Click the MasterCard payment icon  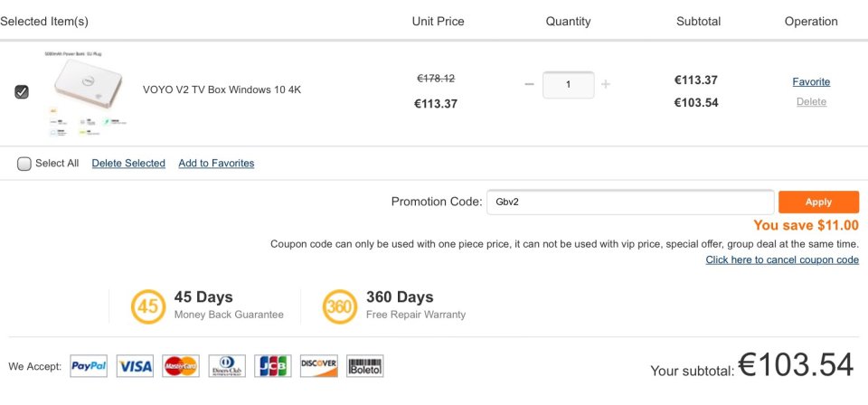point(181,366)
